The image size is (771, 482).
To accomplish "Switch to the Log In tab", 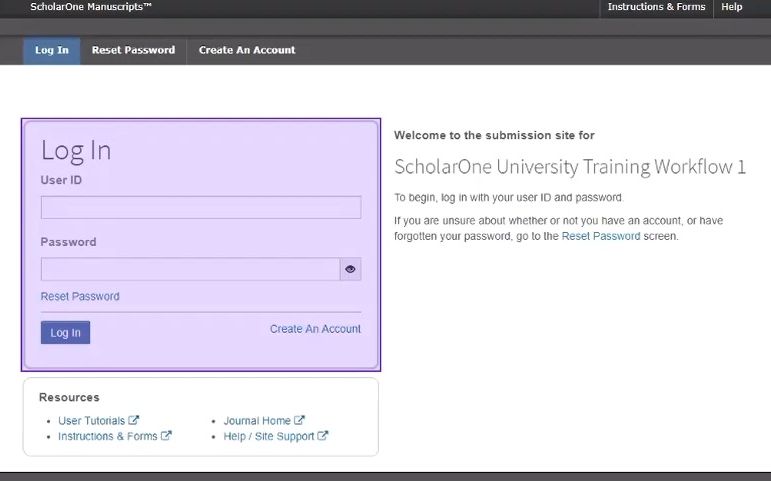I will coord(52,50).
